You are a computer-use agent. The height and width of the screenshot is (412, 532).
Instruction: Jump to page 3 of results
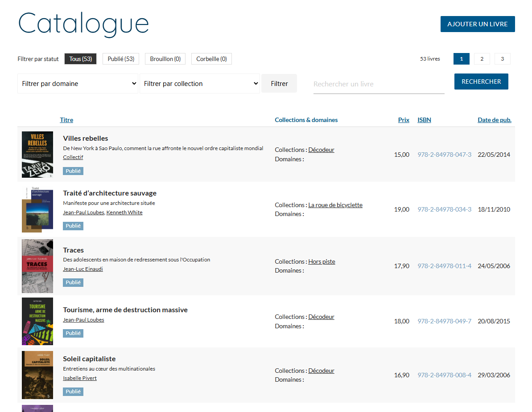[x=502, y=59]
